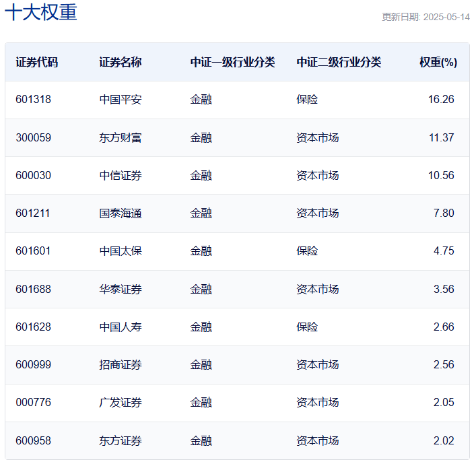Click 资本市场 in the 招商证券 row
The image size is (476, 466).
coord(318,365)
